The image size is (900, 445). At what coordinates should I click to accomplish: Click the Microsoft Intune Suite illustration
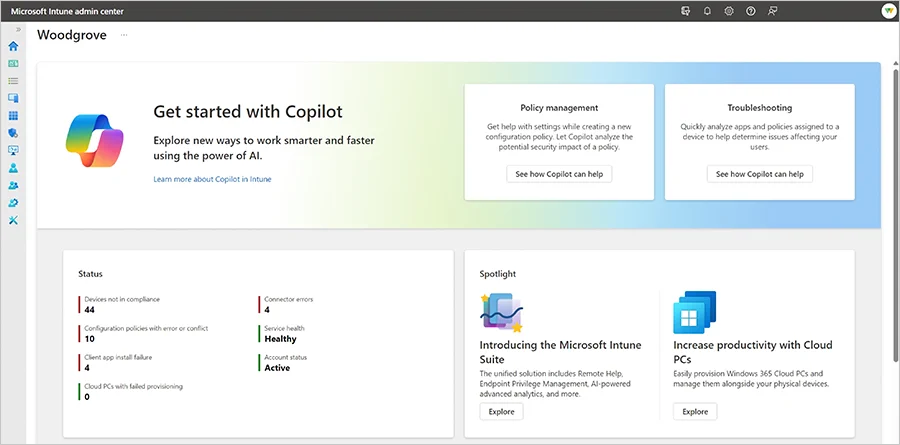(x=501, y=312)
